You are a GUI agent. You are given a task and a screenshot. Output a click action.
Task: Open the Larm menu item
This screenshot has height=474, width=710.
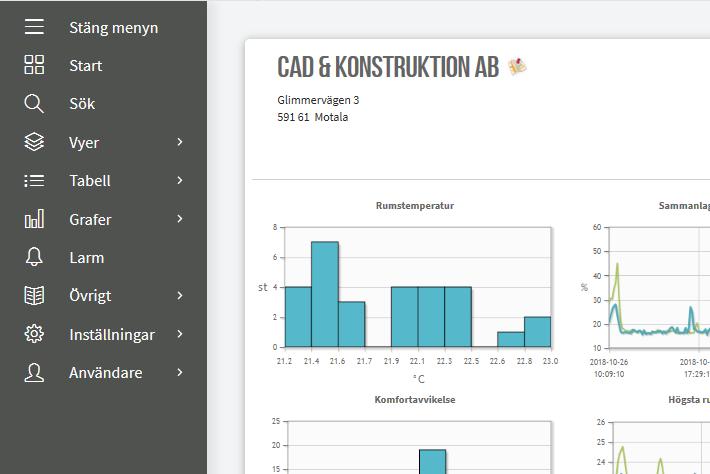click(86, 258)
